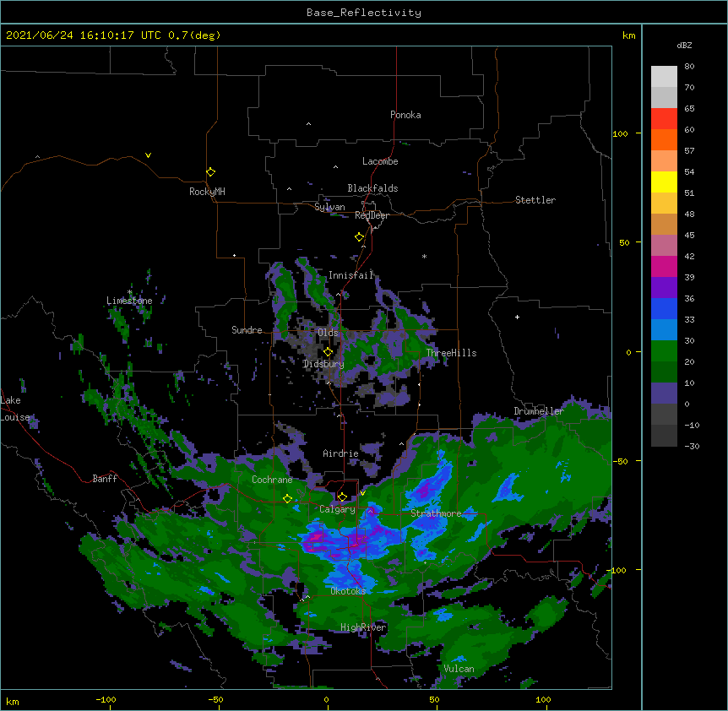Screen dimensions: 728x711
Task: Click the dBZ legend heading
Action: [x=684, y=45]
